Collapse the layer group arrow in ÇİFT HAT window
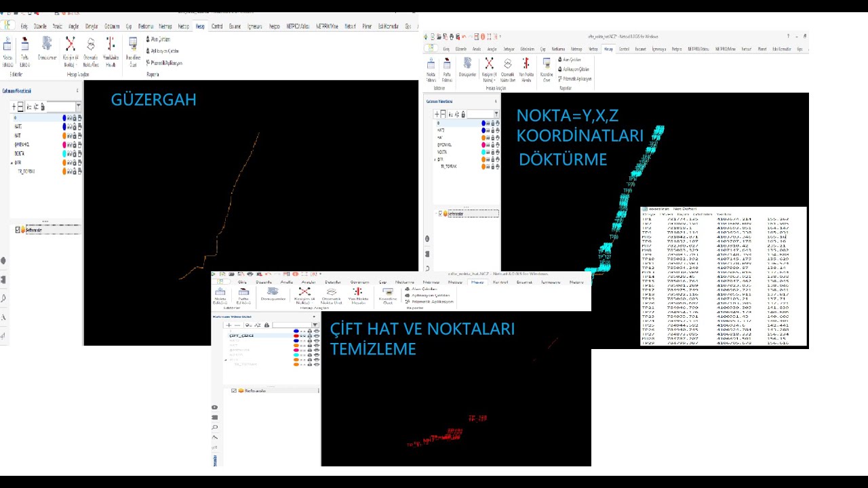 225,360
